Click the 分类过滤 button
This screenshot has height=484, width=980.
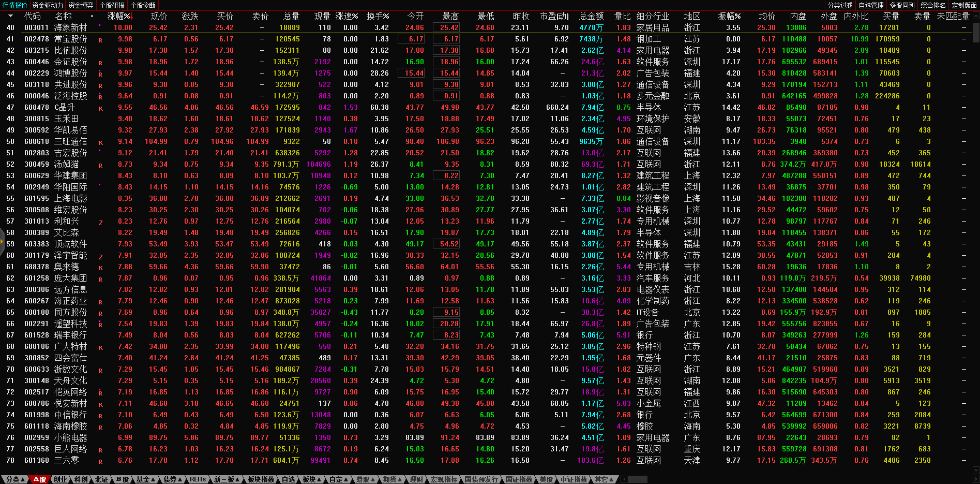click(840, 5)
